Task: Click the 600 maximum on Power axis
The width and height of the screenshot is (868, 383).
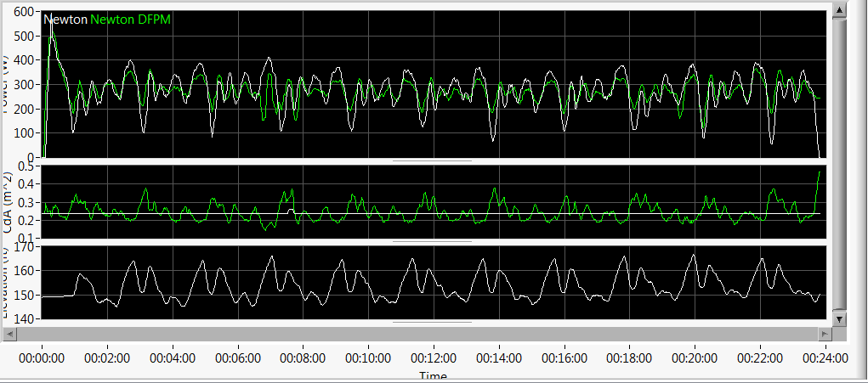Action: tap(24, 13)
